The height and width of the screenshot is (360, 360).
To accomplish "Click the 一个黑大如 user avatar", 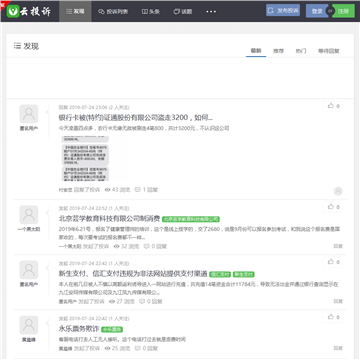I will (x=29, y=215).
